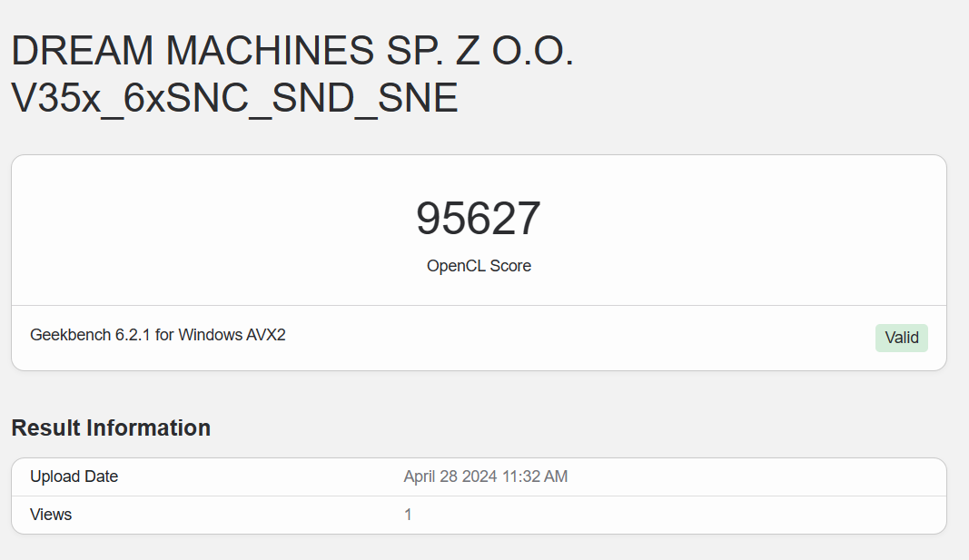Click the 11:32 AM upload time
The image size is (969, 560).
[536, 476]
